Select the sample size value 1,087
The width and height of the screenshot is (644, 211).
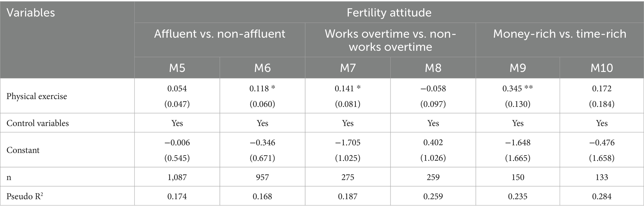click(177, 177)
